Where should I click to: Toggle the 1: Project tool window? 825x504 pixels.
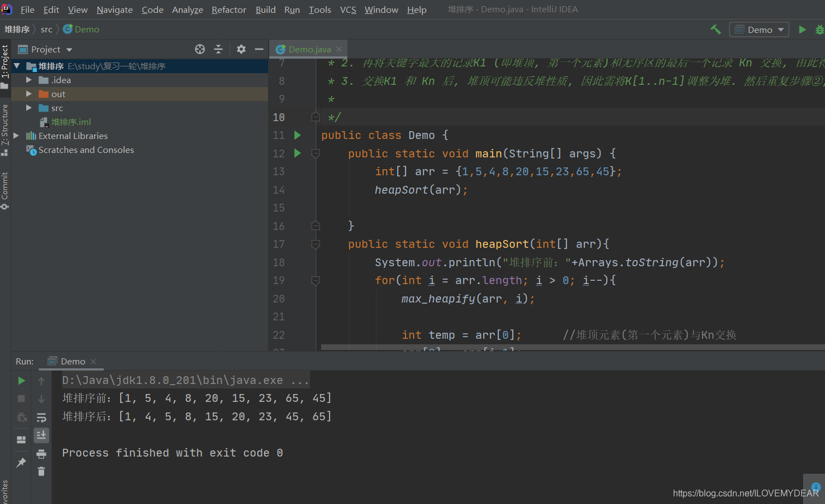5,66
